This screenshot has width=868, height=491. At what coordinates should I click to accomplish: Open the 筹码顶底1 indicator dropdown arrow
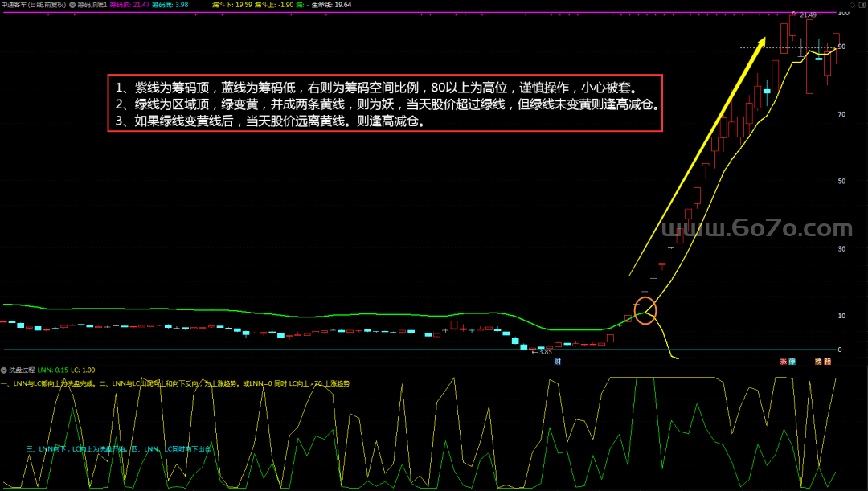tap(72, 5)
